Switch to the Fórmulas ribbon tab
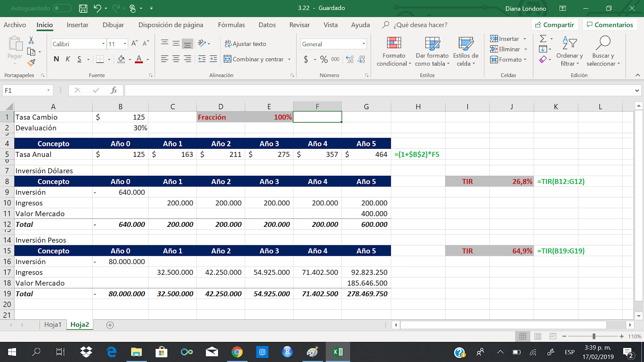Screen dimensions: 644x362 231,25
